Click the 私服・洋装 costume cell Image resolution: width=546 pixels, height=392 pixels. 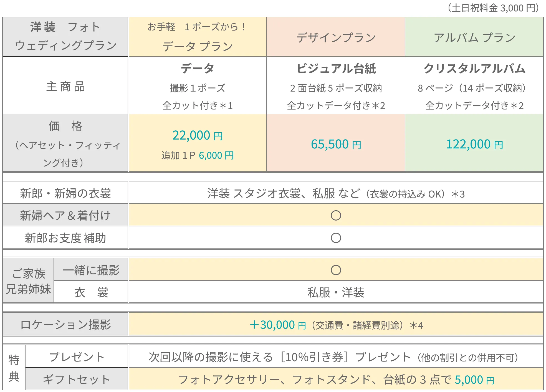(x=336, y=292)
